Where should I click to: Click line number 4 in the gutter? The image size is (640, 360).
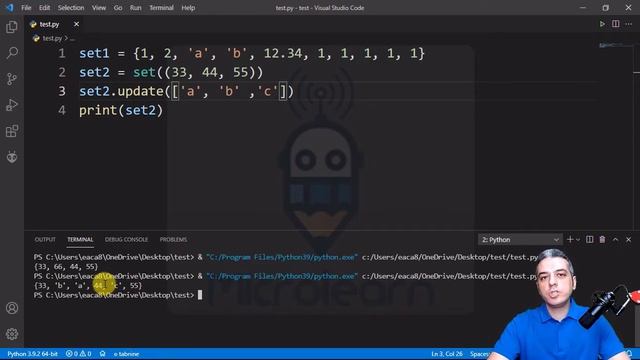tap(62, 110)
